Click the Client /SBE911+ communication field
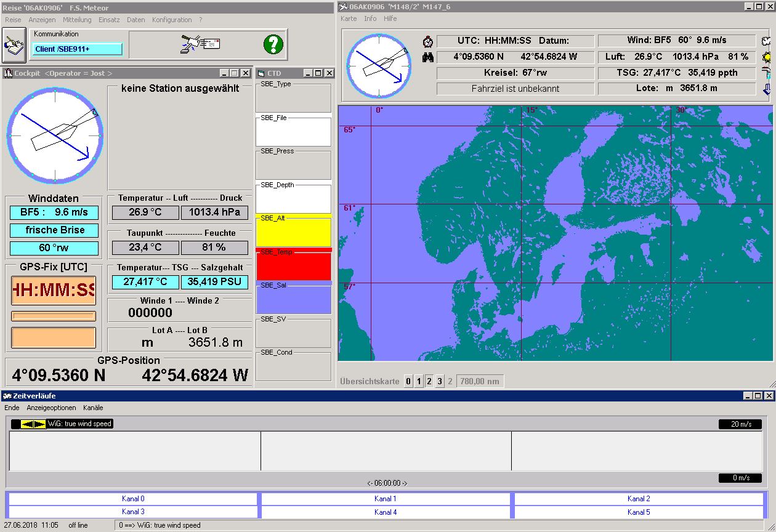Viewport: 776px width, 532px height. click(77, 49)
